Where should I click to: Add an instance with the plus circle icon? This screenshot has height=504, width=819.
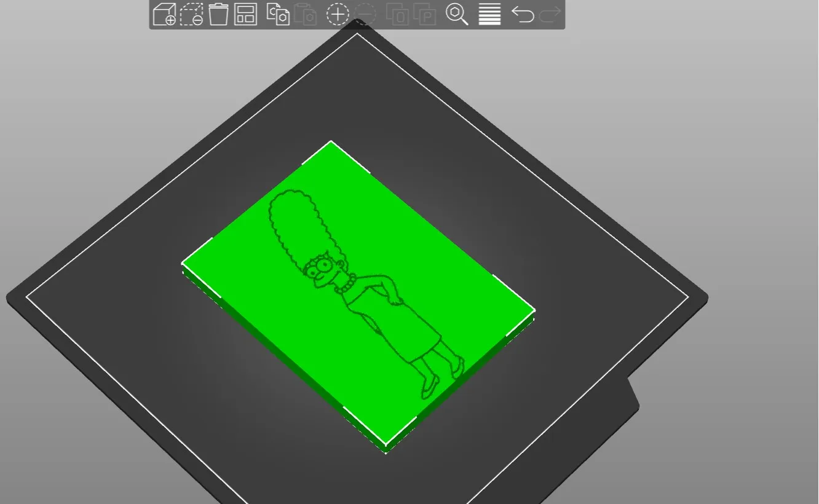pyautogui.click(x=338, y=14)
